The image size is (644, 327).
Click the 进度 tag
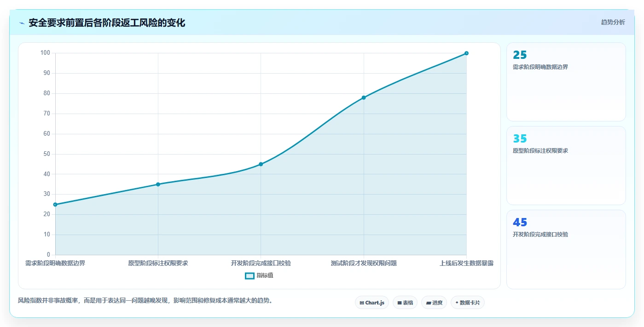434,303
